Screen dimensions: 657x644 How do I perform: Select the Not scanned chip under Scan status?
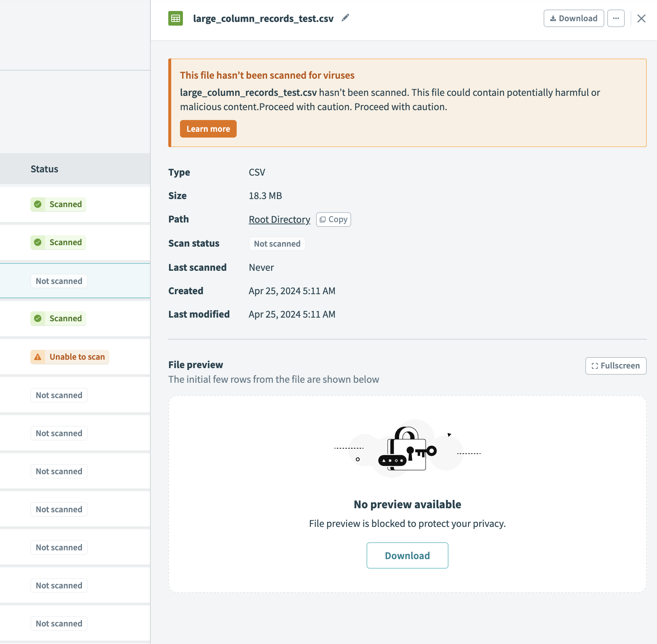[277, 243]
